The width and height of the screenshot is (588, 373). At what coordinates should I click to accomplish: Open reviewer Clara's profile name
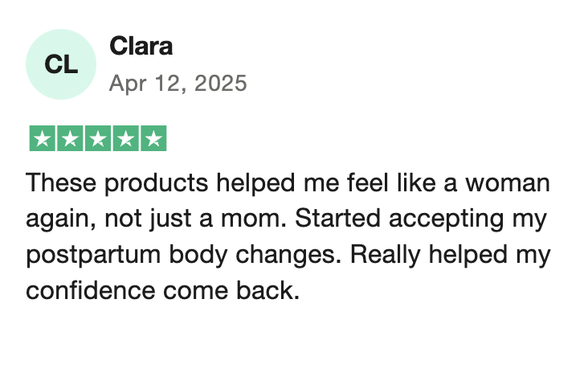click(x=141, y=46)
